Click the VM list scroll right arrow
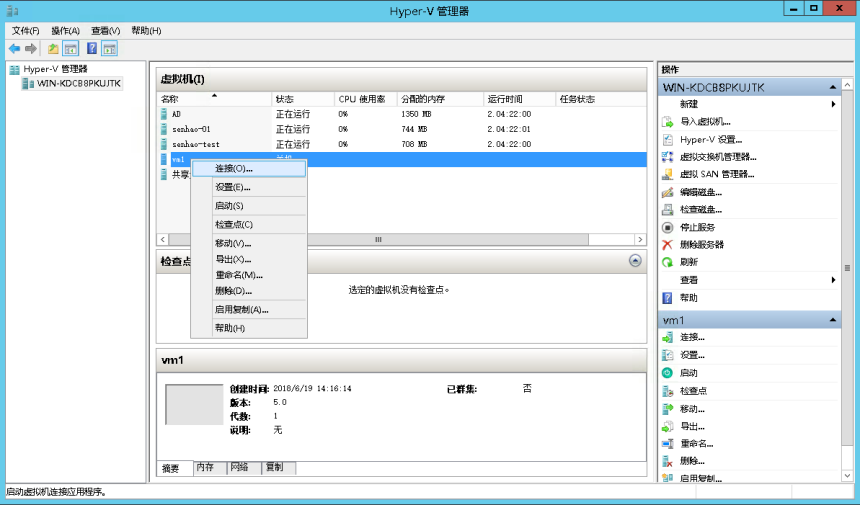 (640, 240)
